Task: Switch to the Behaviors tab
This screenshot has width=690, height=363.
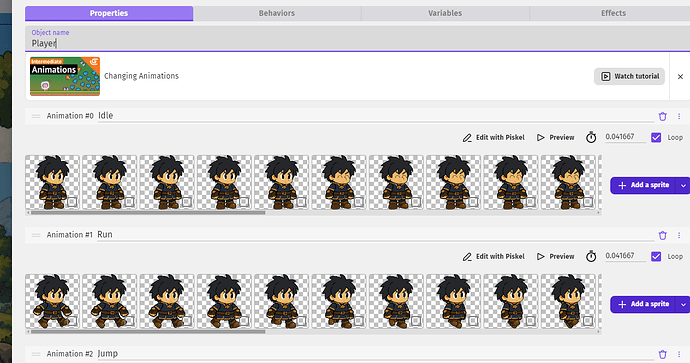Action: coord(277,13)
